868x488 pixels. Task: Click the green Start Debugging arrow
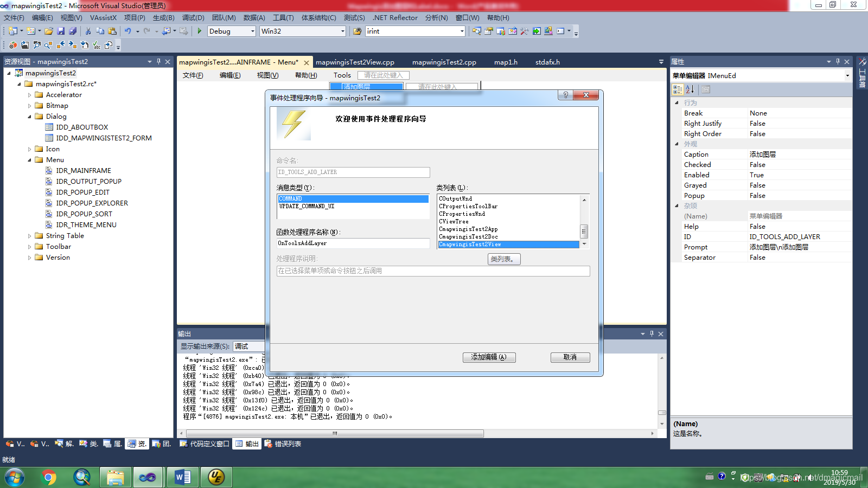[x=200, y=31]
